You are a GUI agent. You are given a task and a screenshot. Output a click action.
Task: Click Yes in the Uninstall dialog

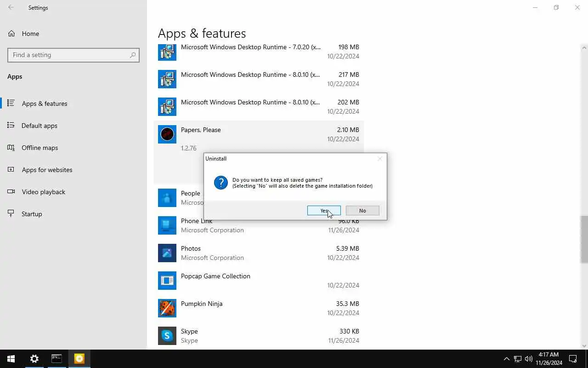pyautogui.click(x=324, y=211)
